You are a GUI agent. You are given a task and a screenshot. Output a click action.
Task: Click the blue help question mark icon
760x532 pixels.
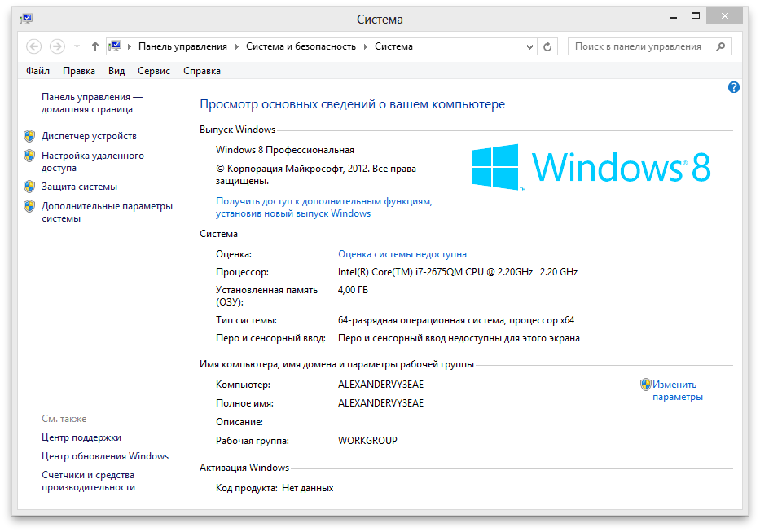[733, 87]
